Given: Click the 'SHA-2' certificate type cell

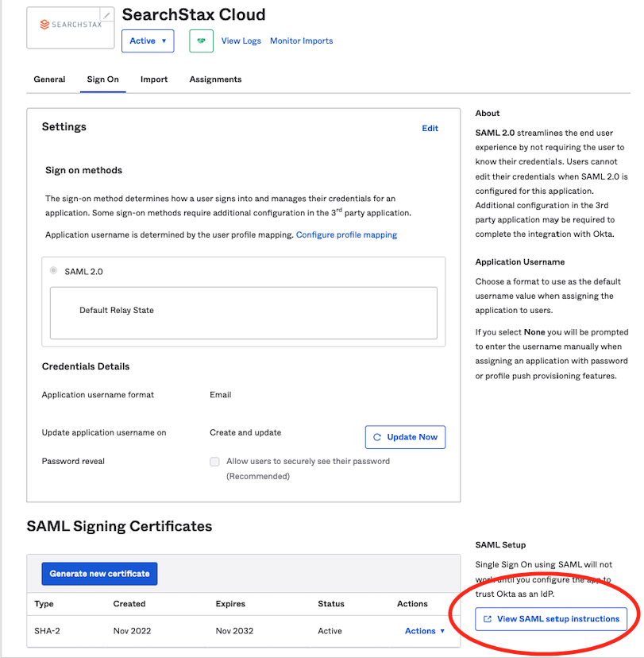Looking at the screenshot, I should click(x=47, y=631).
